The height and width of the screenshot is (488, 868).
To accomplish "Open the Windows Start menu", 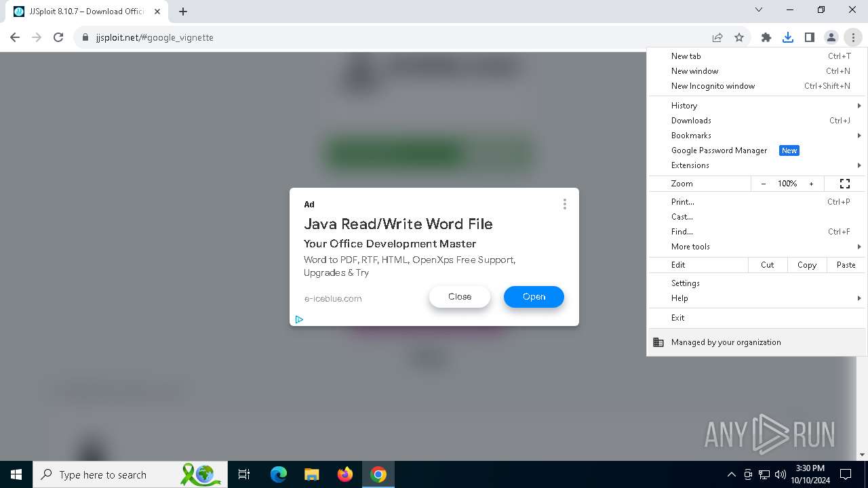I will [x=16, y=474].
